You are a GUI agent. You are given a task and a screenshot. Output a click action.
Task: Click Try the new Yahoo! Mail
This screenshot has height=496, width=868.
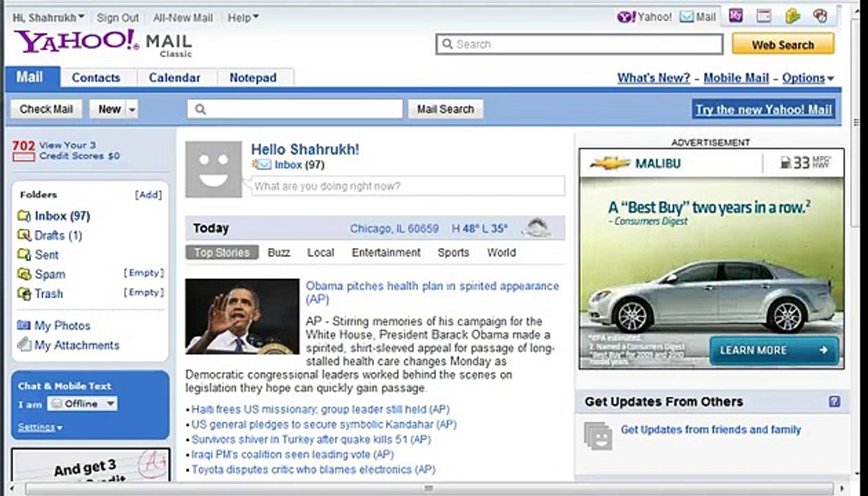[x=763, y=110]
